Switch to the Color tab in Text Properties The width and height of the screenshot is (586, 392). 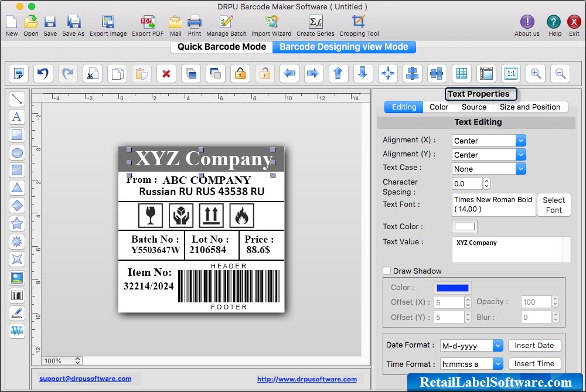pos(438,107)
